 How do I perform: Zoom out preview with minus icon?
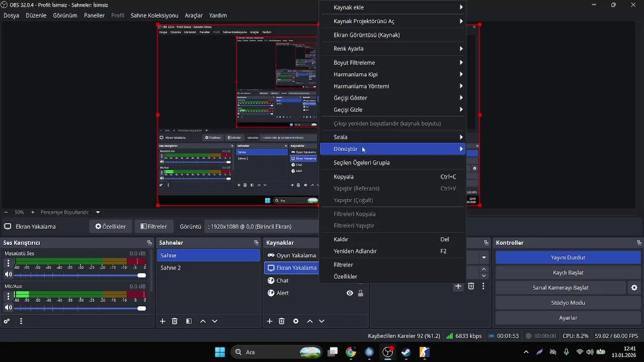coord(6,212)
